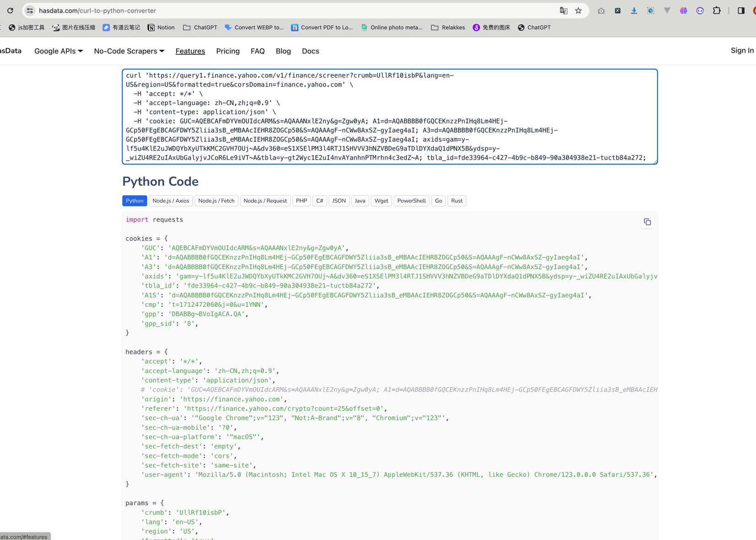Click the 'import requests' code line
Viewport: 756px width, 540px height.
tap(154, 220)
